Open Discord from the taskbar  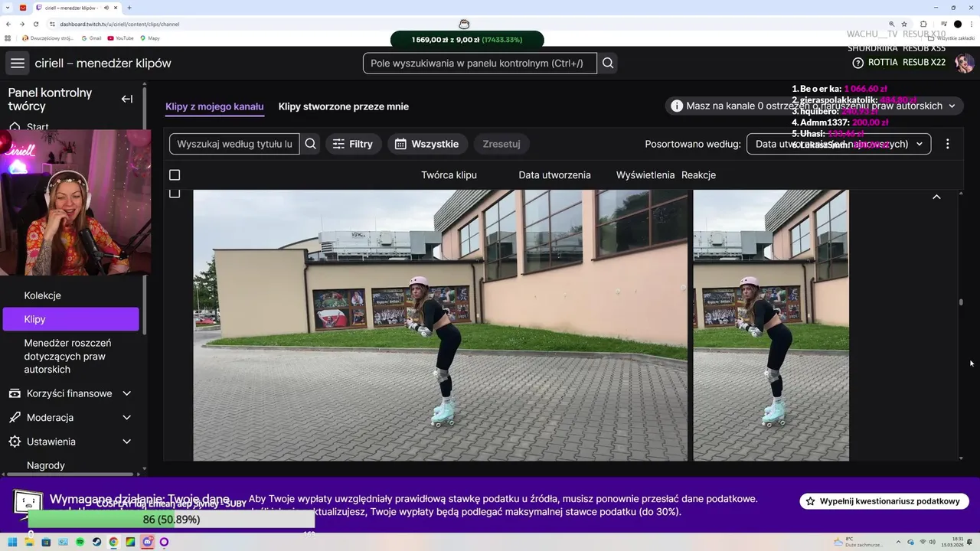(147, 542)
